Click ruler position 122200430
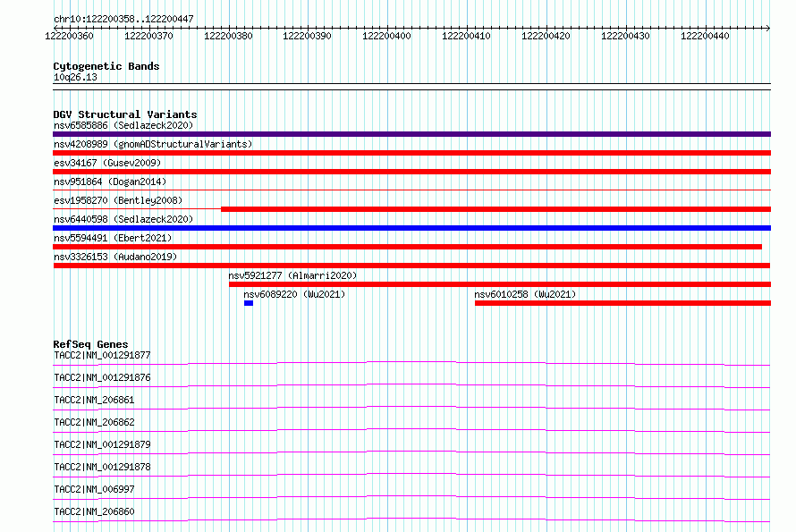Screen dimensions: 796x532 coord(625,36)
